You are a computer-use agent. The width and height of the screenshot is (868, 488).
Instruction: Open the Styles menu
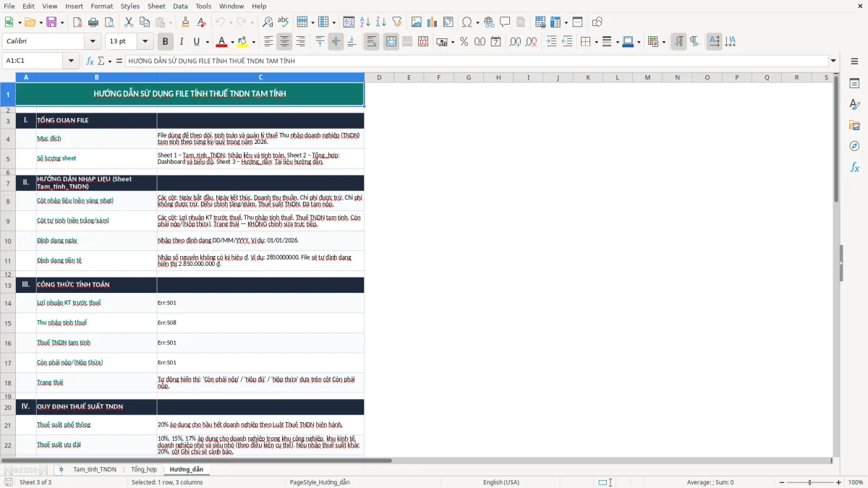click(x=130, y=6)
